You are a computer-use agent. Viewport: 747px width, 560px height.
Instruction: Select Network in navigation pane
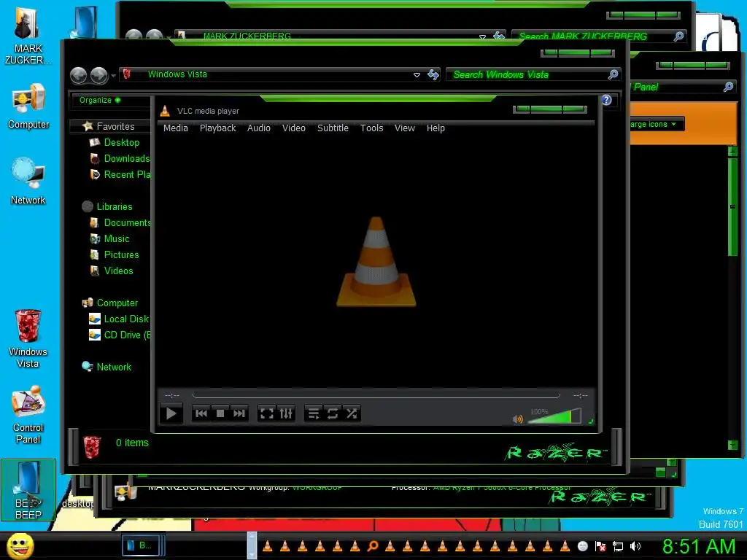(x=107, y=367)
